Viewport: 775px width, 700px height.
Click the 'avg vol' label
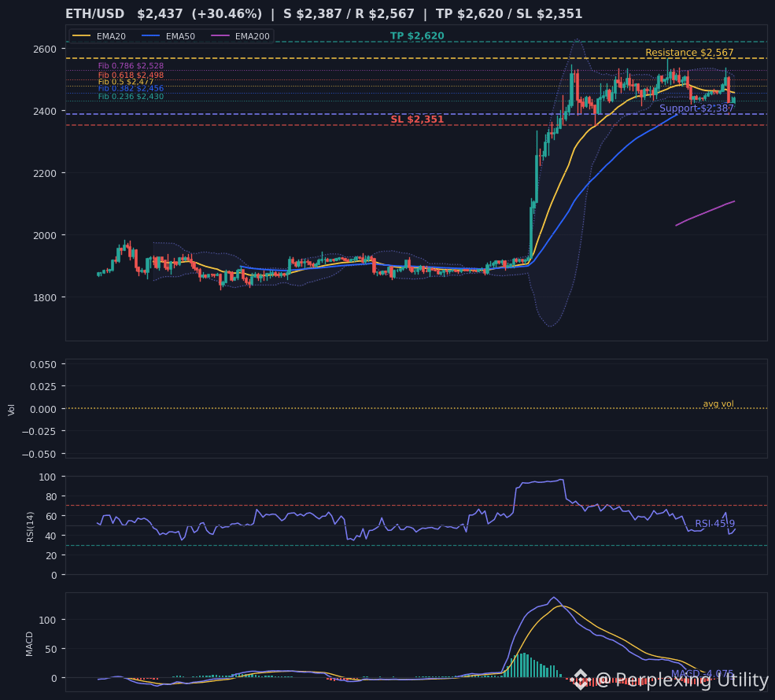[x=718, y=403]
